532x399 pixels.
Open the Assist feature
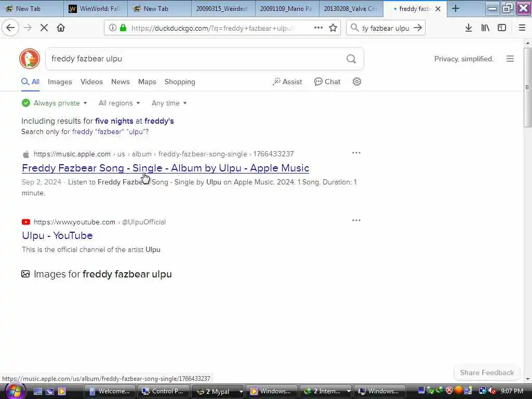click(287, 82)
